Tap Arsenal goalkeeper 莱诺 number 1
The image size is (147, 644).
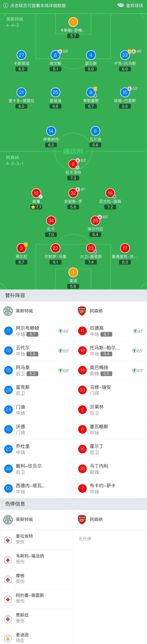click(x=73, y=273)
